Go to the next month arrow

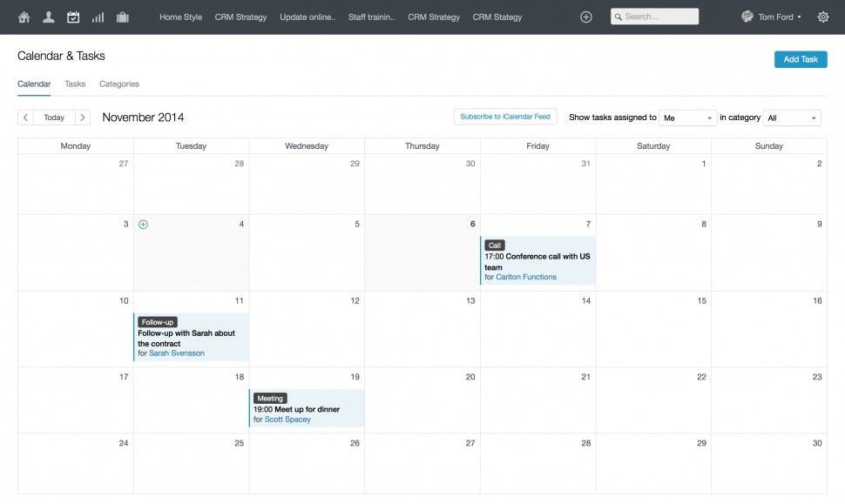[82, 118]
